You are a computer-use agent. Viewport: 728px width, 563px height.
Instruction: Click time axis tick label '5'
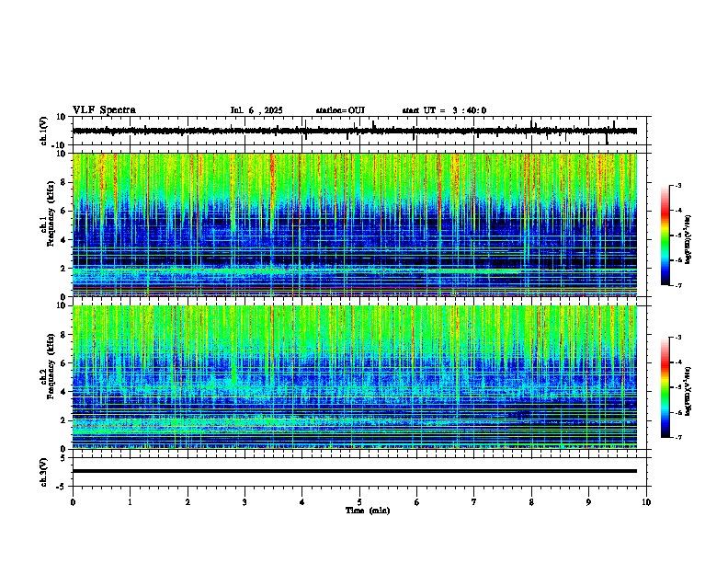click(x=359, y=502)
